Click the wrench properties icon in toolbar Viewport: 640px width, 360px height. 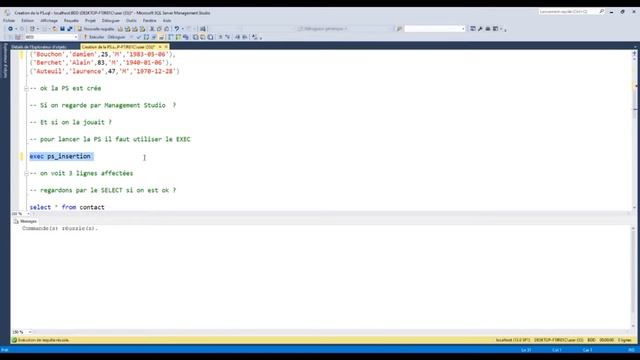(x=480, y=29)
